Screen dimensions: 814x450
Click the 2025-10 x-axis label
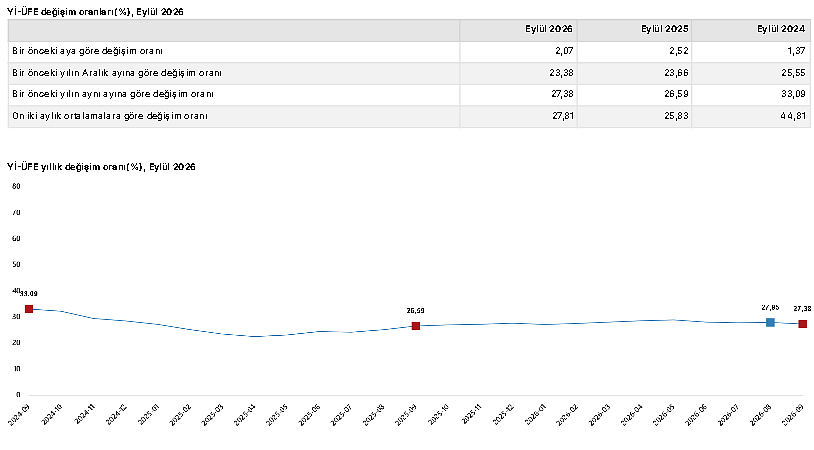tap(438, 415)
